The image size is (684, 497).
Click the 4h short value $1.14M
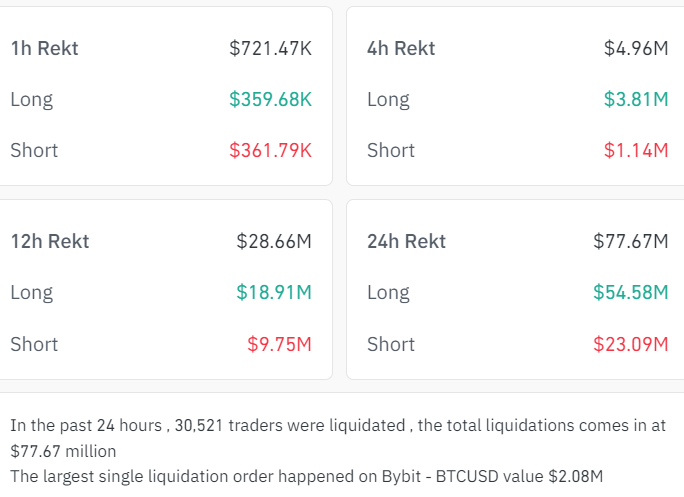636,150
